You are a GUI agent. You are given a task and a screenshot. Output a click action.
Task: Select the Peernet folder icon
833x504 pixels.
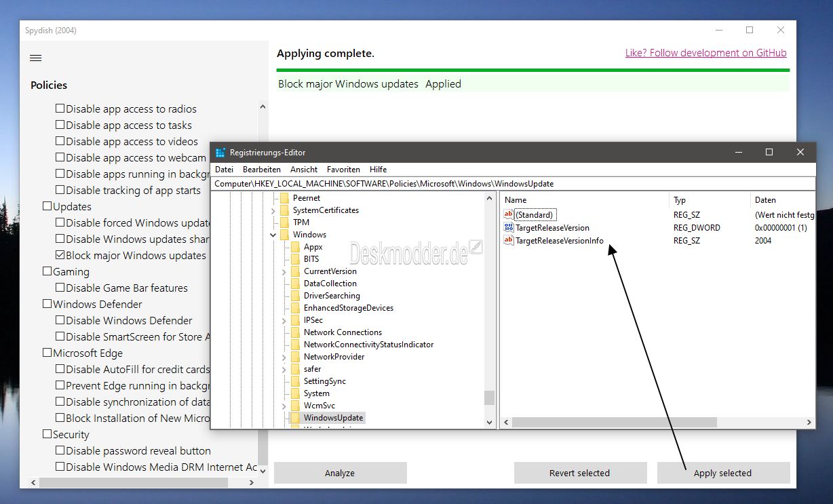[284, 198]
